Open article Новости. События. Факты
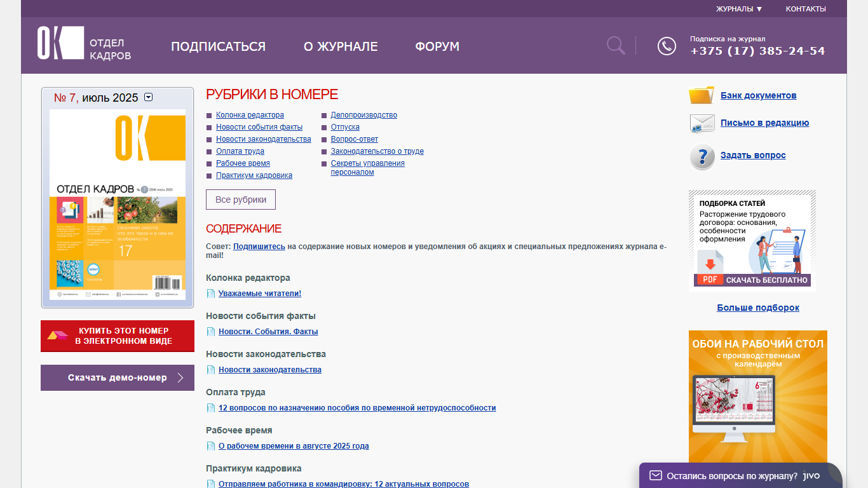868x488 pixels. coord(268,332)
